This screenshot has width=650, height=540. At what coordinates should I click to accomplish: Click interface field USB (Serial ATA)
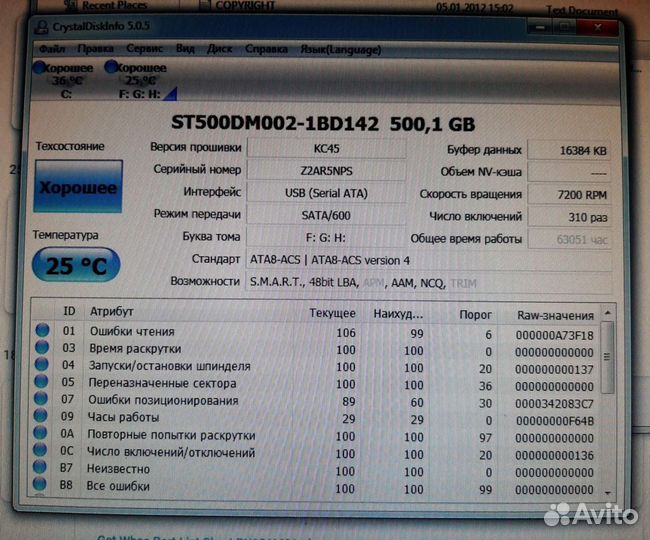pyautogui.click(x=326, y=193)
